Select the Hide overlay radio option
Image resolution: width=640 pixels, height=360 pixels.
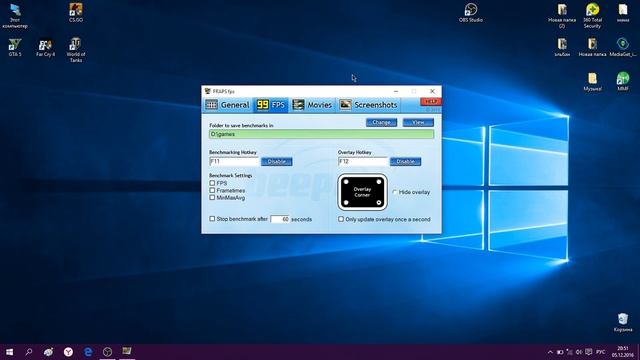[x=394, y=192]
